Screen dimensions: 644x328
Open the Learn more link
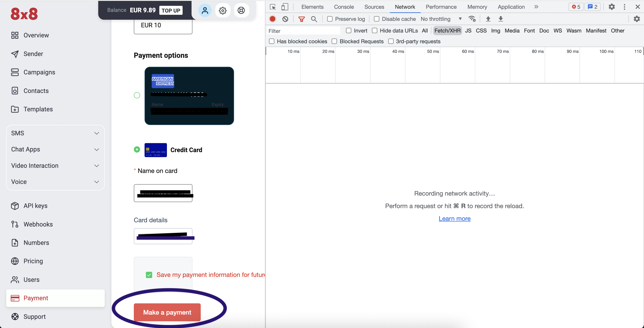[454, 219]
